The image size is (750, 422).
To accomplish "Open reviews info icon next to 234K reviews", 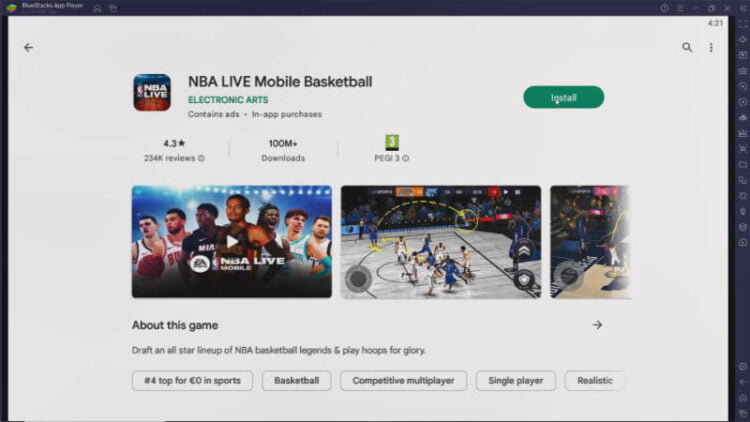I will [201, 158].
